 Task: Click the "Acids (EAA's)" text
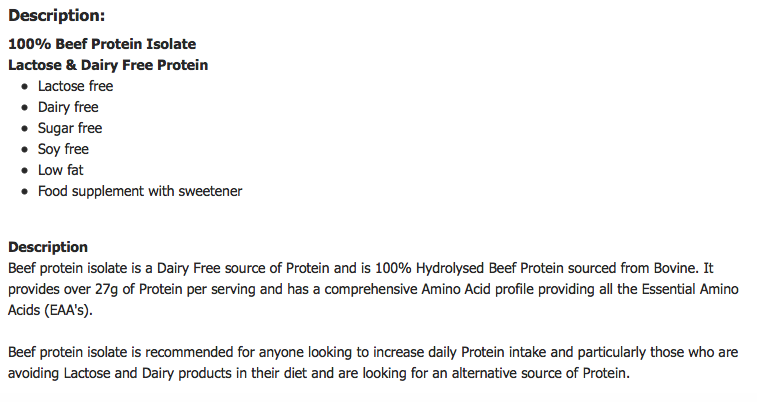point(50,310)
